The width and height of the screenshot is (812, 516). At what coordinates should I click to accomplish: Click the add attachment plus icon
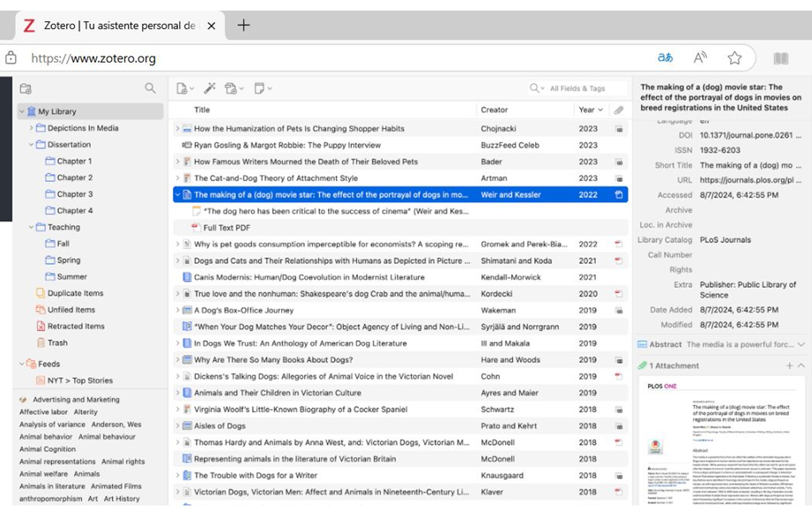coord(789,365)
